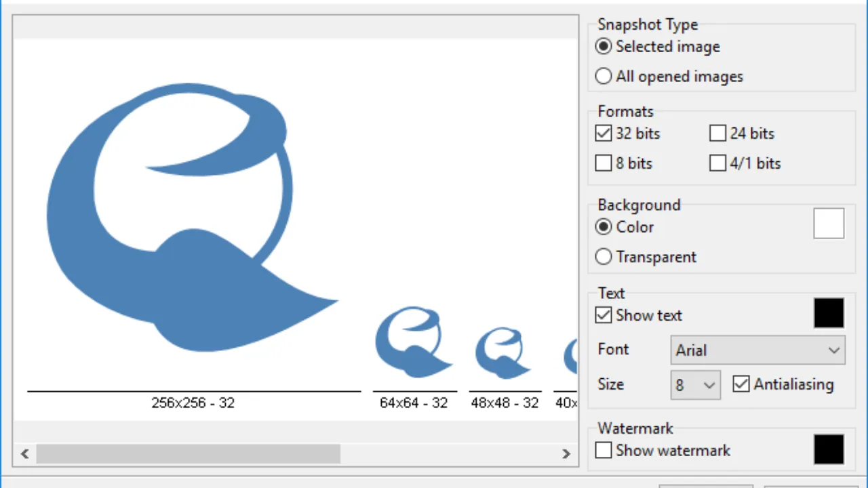The image size is (868, 488).
Task: Click the large 256x256 icon preview
Action: [x=192, y=217]
